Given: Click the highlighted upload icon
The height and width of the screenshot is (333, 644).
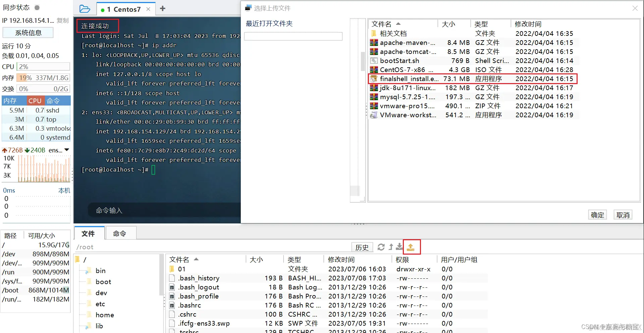Looking at the screenshot, I should (411, 247).
